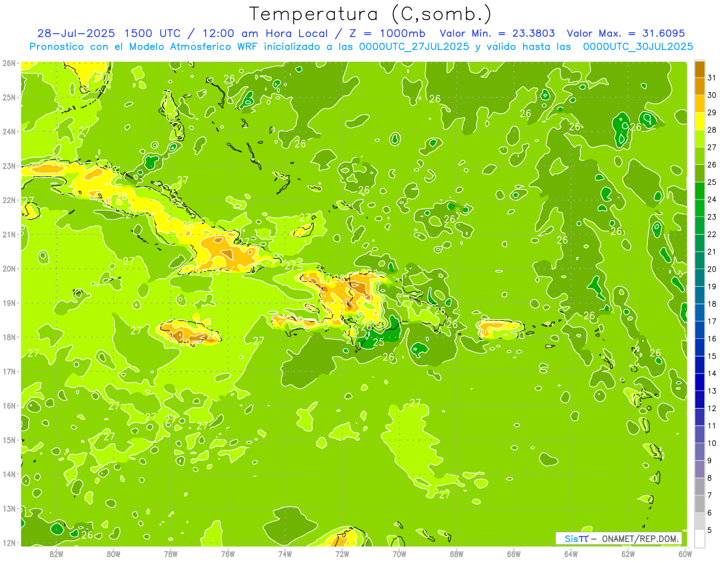Click the colorbar label 25
This screenshot has width=728, height=562.
[712, 182]
